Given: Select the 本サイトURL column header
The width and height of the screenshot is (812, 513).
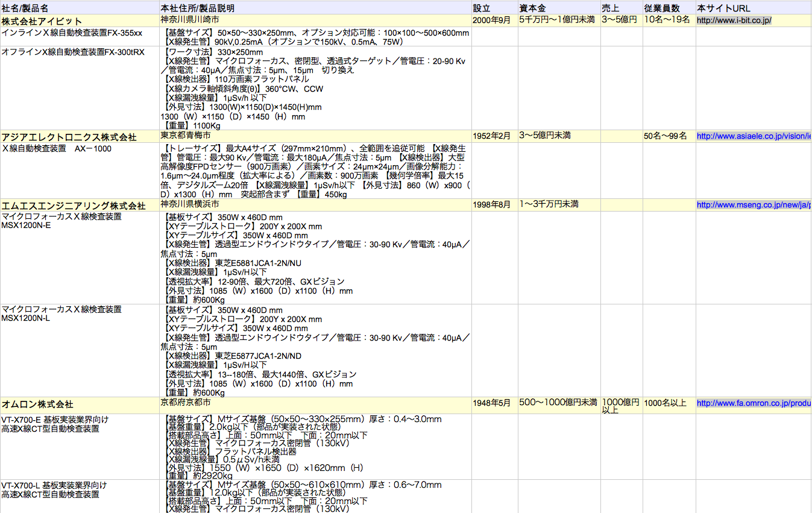Looking at the screenshot, I should point(754,8).
